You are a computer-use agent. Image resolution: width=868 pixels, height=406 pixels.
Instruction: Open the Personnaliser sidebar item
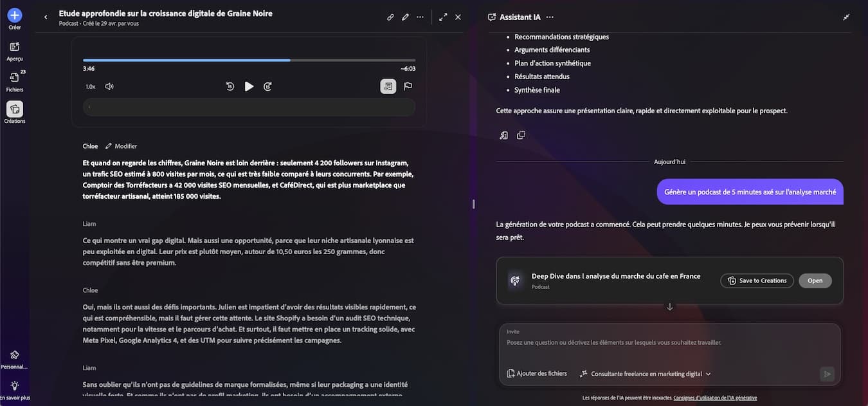tap(14, 358)
